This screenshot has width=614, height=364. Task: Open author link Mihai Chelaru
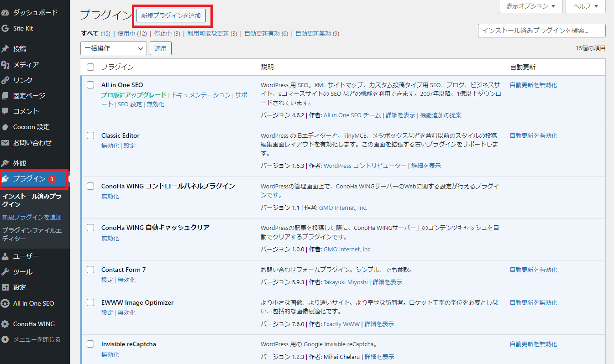[x=341, y=357]
